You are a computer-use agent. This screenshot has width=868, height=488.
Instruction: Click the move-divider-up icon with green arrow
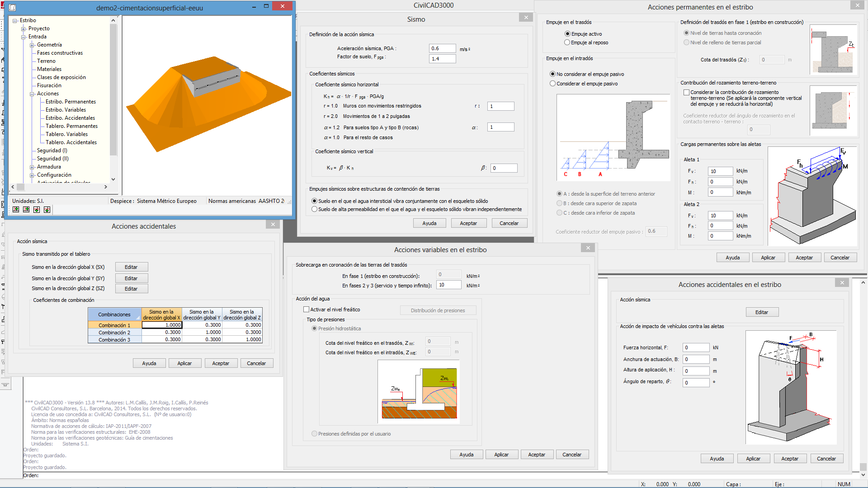[47, 209]
